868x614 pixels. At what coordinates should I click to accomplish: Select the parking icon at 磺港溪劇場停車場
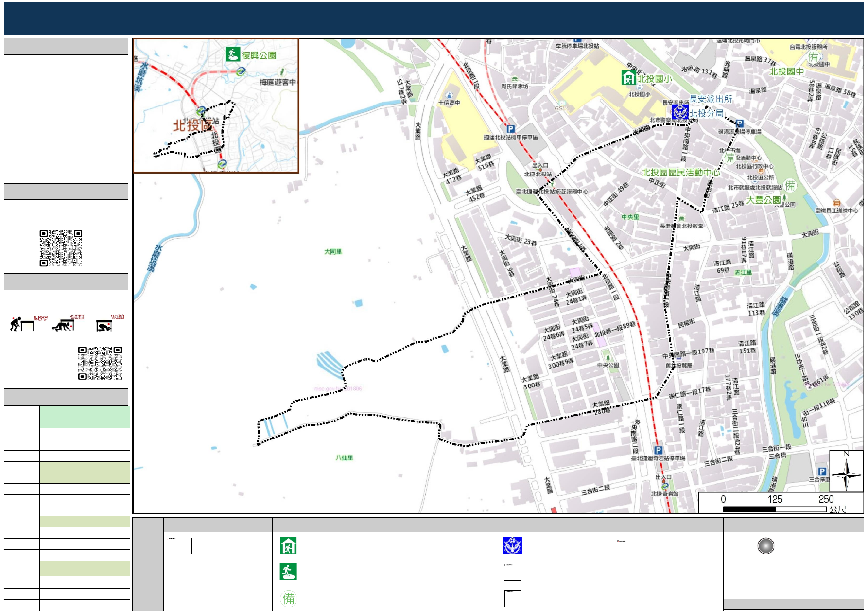tap(739, 123)
